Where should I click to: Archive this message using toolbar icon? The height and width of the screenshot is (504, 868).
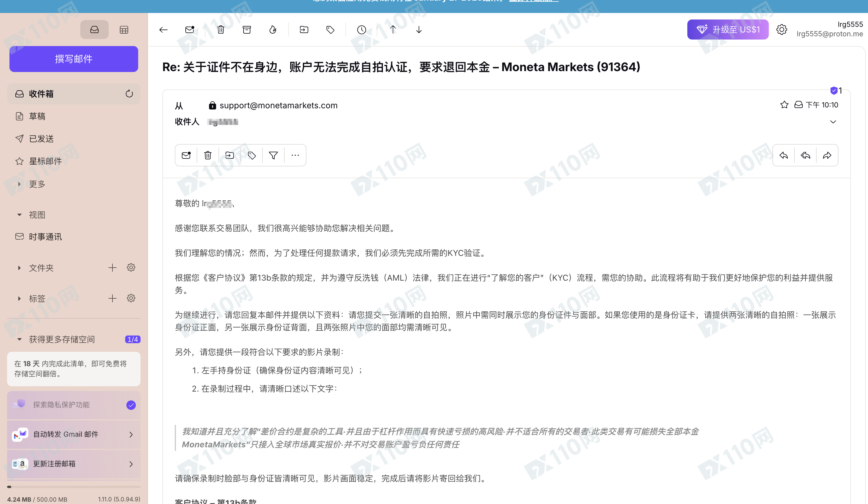[x=247, y=30]
